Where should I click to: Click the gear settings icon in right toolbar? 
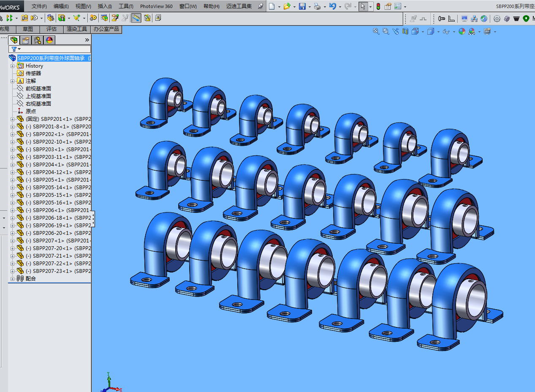[497, 19]
